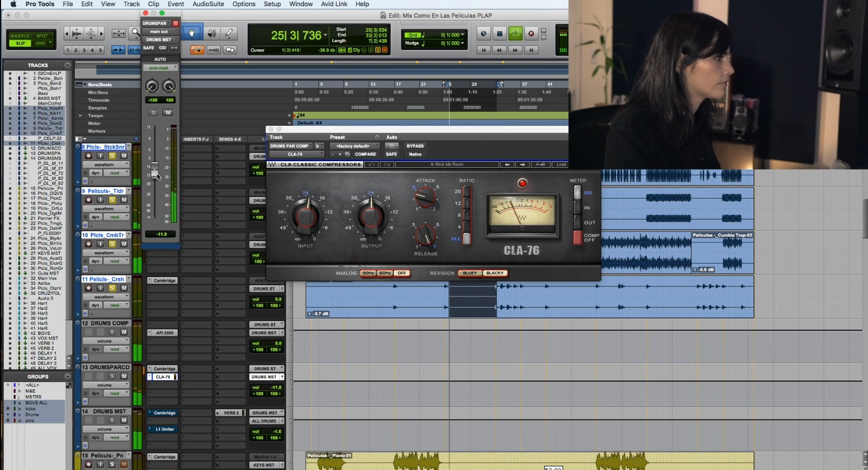Open Groups list options menu
The image size is (868, 470).
68,376
